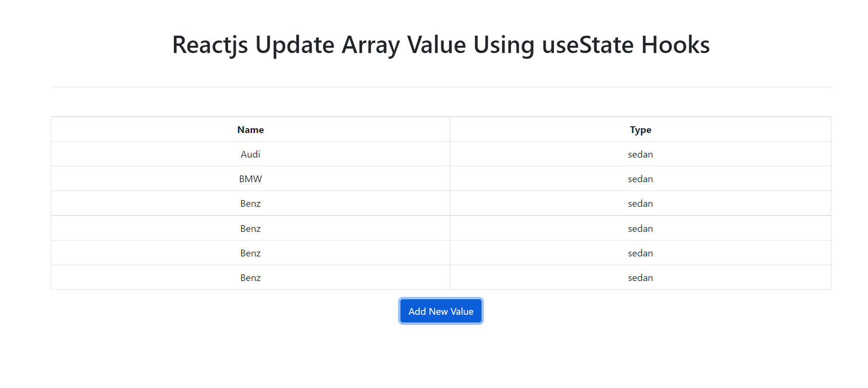Select the third Benz row
This screenshot has width=868, height=388.
click(250, 253)
